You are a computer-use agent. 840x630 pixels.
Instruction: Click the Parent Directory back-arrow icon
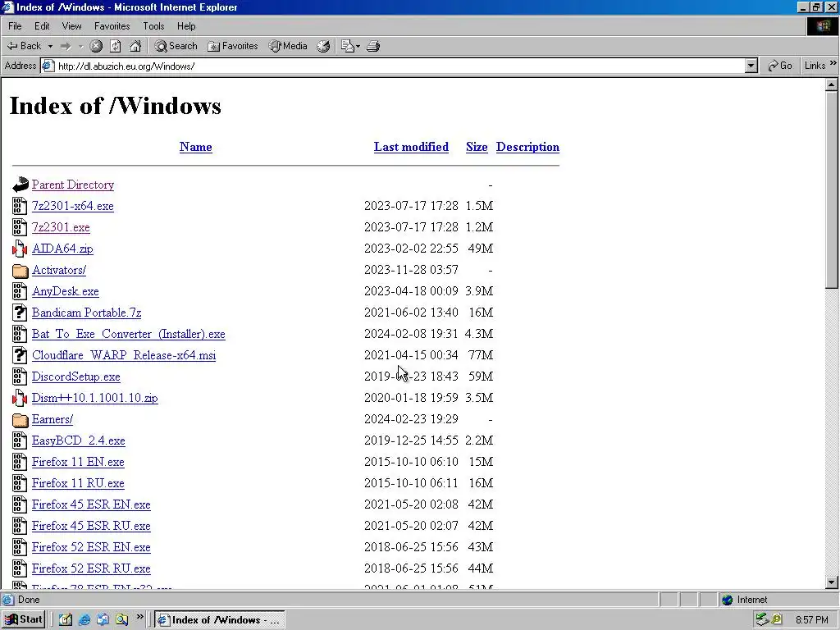20,185
